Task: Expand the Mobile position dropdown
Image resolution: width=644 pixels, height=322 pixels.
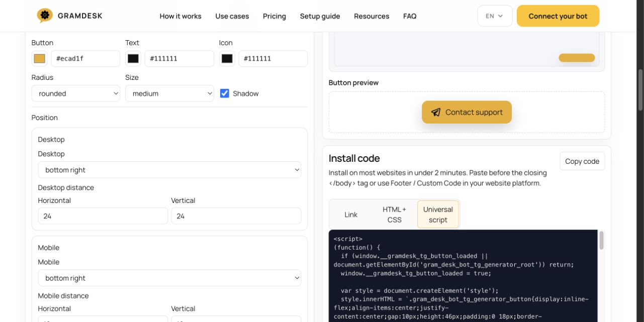Action: click(169, 278)
